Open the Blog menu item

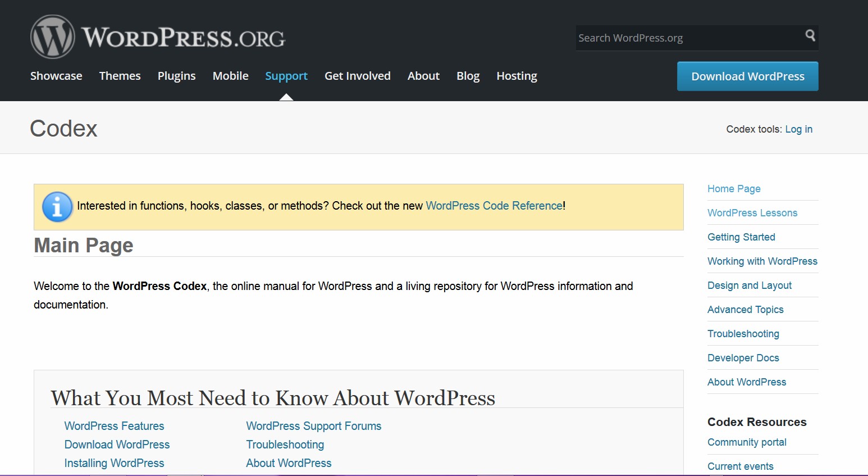(x=468, y=76)
